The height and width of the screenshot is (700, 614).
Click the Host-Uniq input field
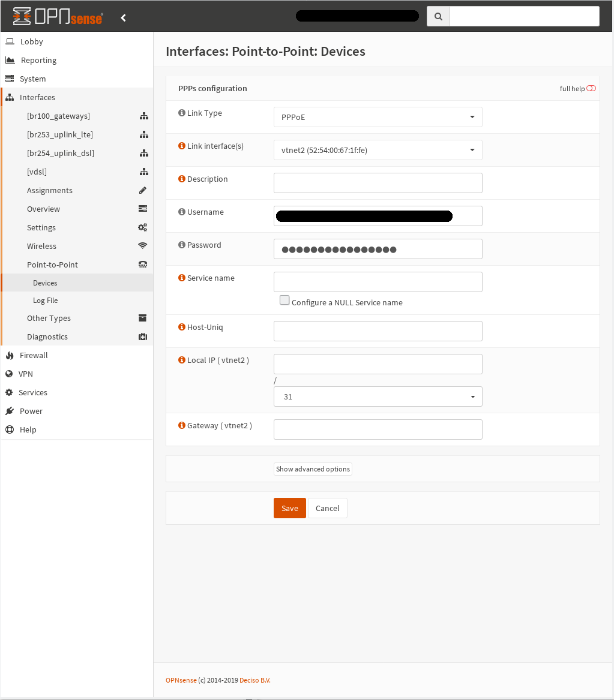click(378, 331)
